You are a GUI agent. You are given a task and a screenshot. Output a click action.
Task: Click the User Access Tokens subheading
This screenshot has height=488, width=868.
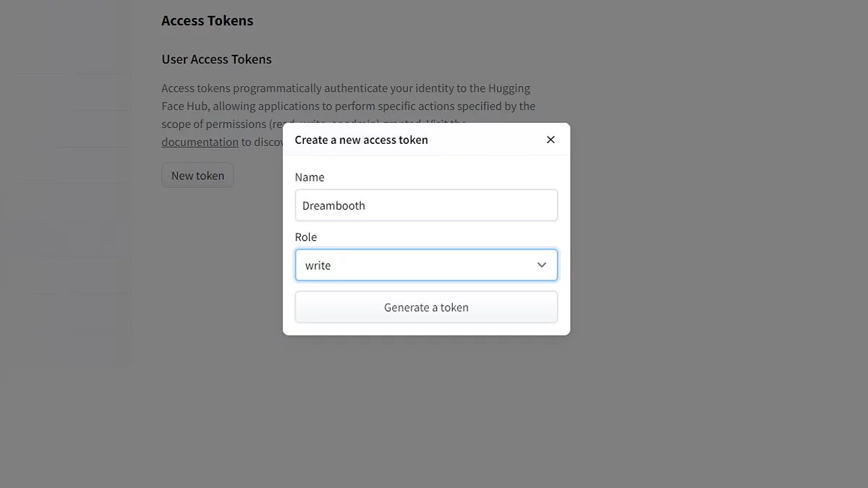217,59
